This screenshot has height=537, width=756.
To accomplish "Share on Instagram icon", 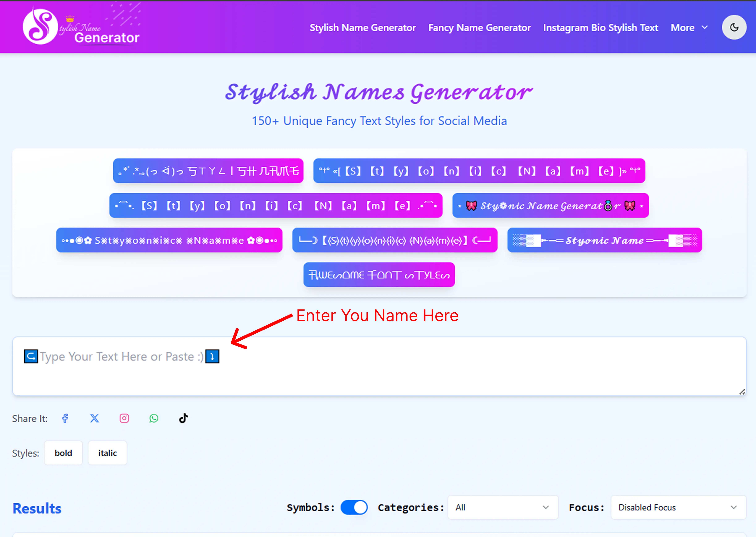I will pos(124,418).
